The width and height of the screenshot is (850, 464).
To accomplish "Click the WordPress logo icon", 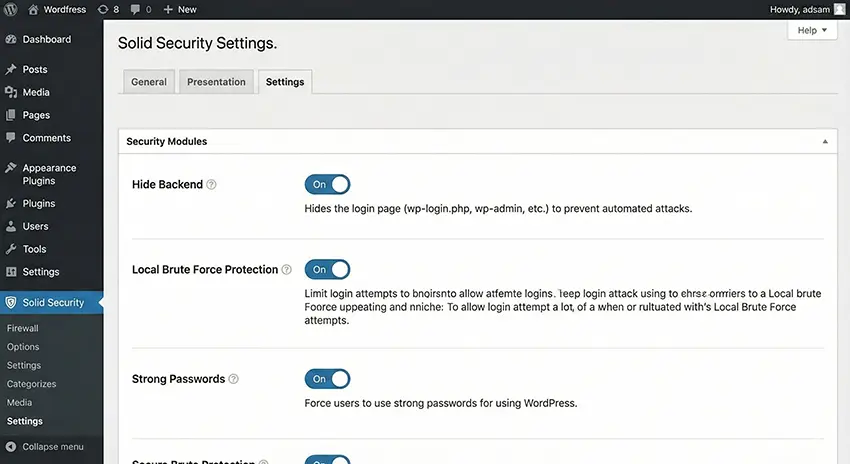I will coord(10,9).
